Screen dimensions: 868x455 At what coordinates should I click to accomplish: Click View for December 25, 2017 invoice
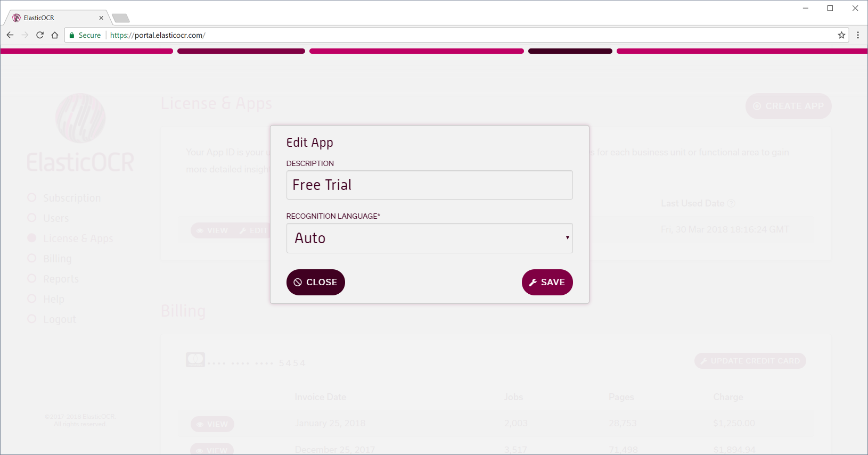coord(212,449)
